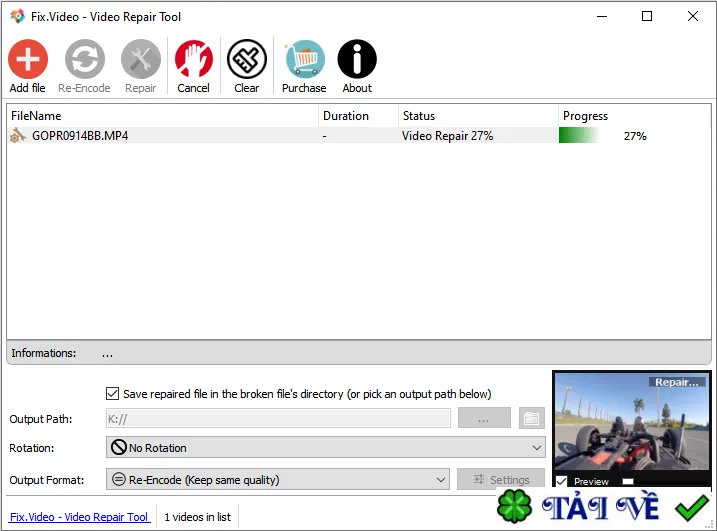717x531 pixels.
Task: Toggle save in broken file's directory checkbox
Action: coord(112,393)
